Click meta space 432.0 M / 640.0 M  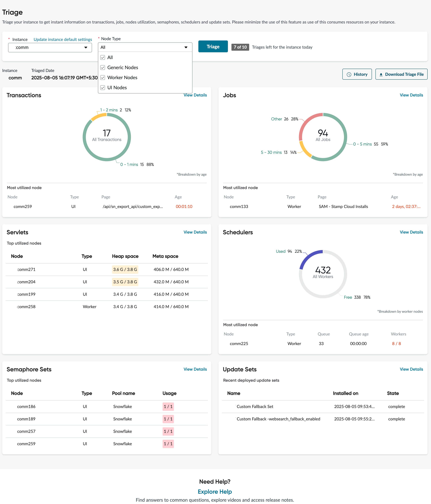tap(171, 282)
